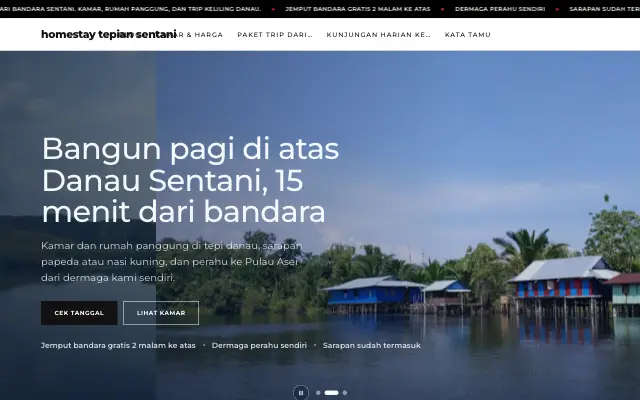Image resolution: width=640 pixels, height=400 pixels.
Task: Click the Lihat Kamar button
Action: pyautogui.click(x=161, y=313)
